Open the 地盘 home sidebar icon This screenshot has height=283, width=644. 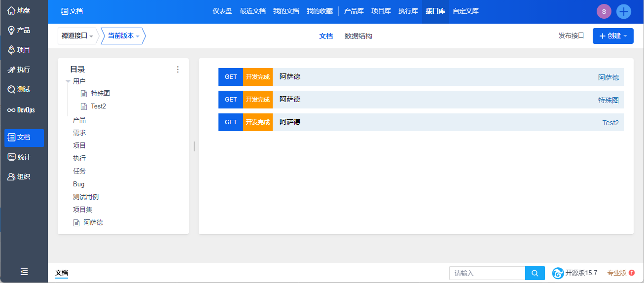pos(19,10)
